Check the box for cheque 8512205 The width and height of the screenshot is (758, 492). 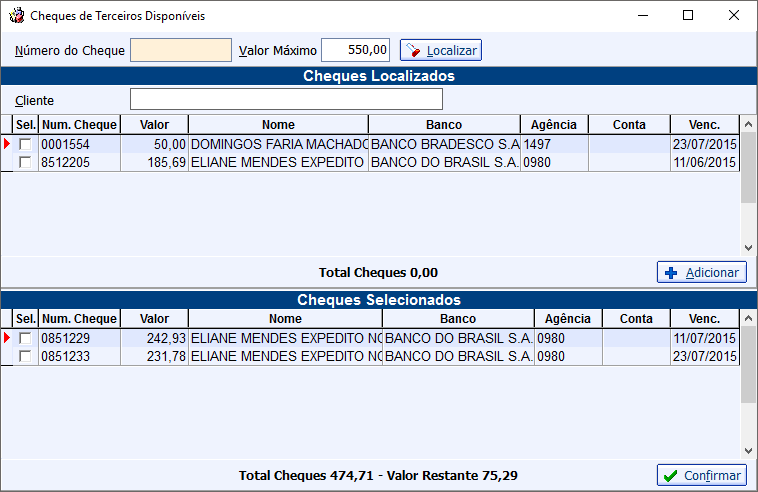click(25, 162)
